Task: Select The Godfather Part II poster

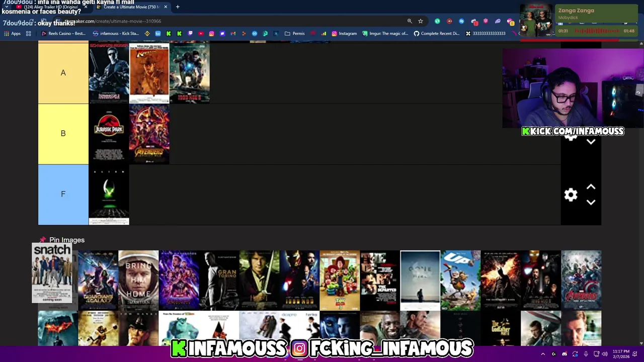Action: pos(501,328)
